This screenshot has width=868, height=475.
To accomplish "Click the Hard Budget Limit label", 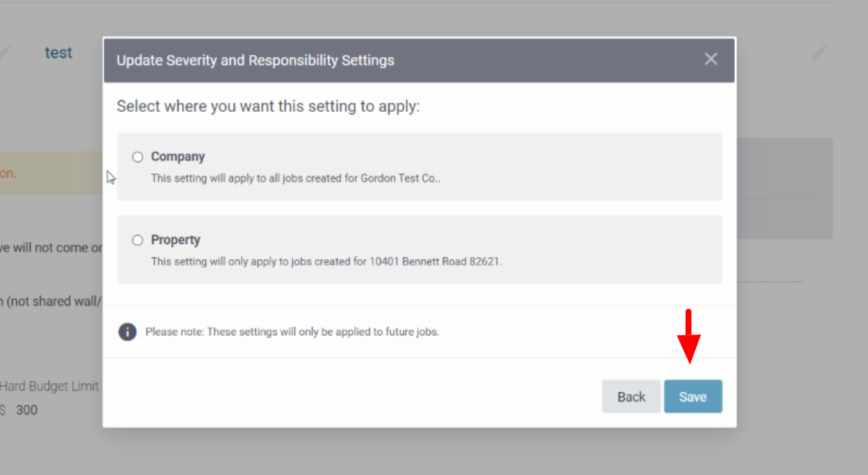I will click(x=49, y=386).
